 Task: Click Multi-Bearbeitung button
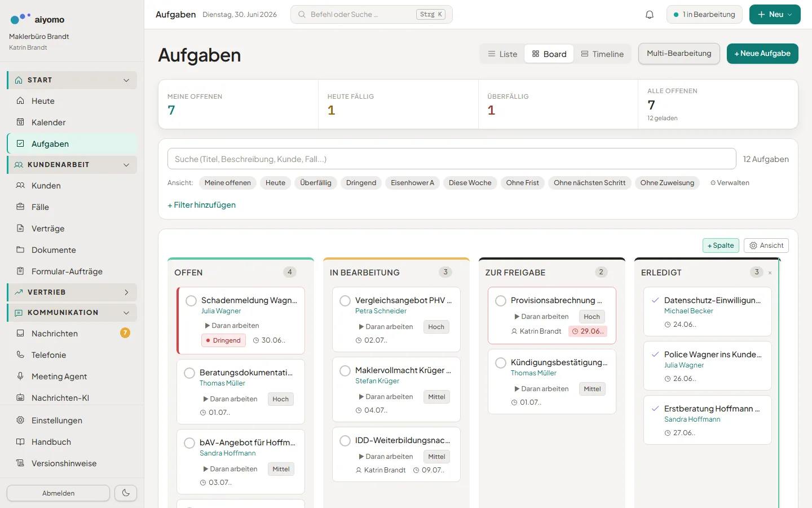pyautogui.click(x=679, y=54)
